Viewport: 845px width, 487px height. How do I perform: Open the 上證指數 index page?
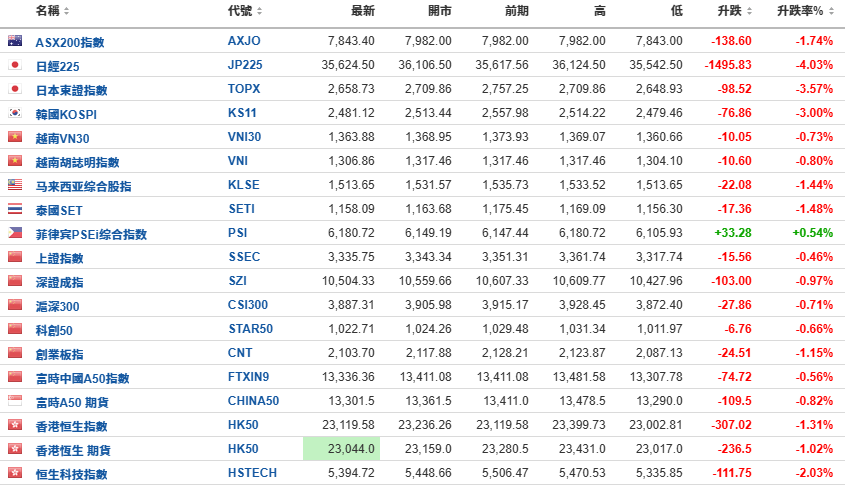58,258
